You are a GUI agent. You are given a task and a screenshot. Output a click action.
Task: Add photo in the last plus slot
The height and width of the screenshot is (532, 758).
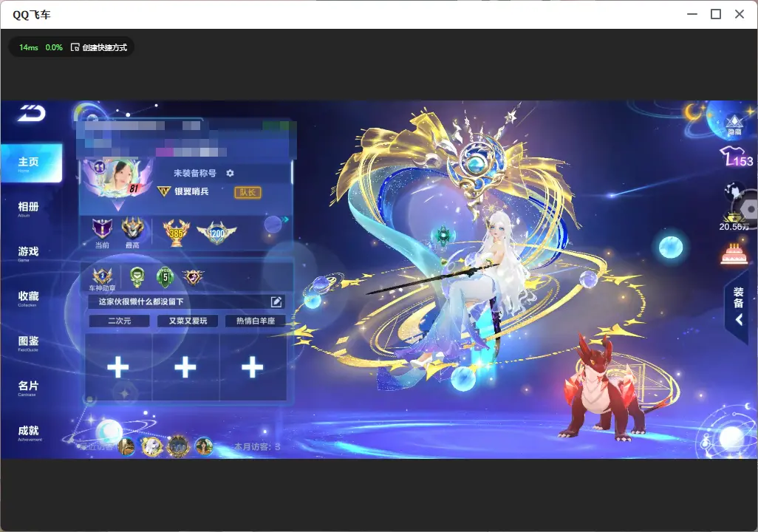click(x=253, y=367)
